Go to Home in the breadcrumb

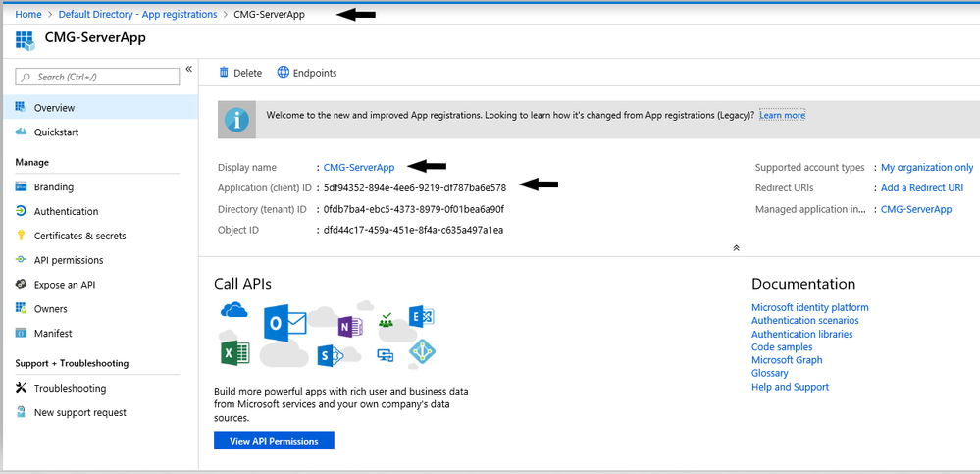pyautogui.click(x=28, y=14)
